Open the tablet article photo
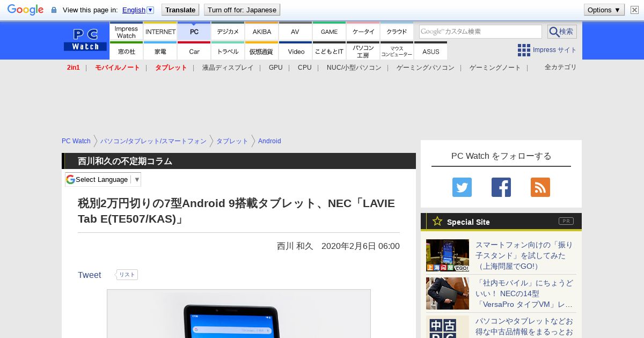 [239, 314]
